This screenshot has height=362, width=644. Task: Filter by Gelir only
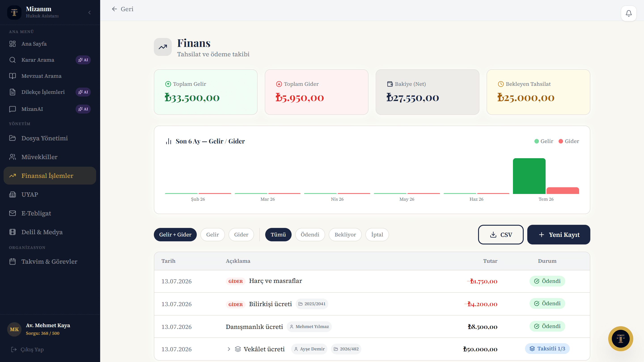(212, 235)
